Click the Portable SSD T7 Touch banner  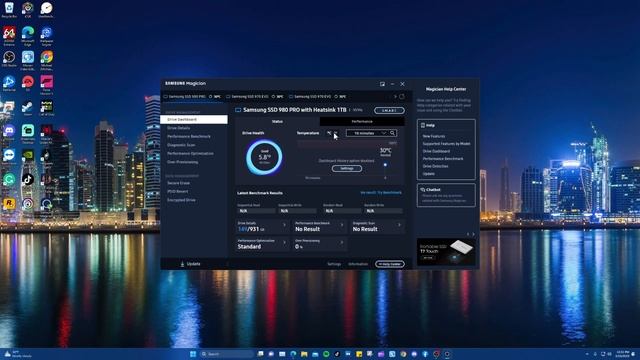tap(446, 251)
